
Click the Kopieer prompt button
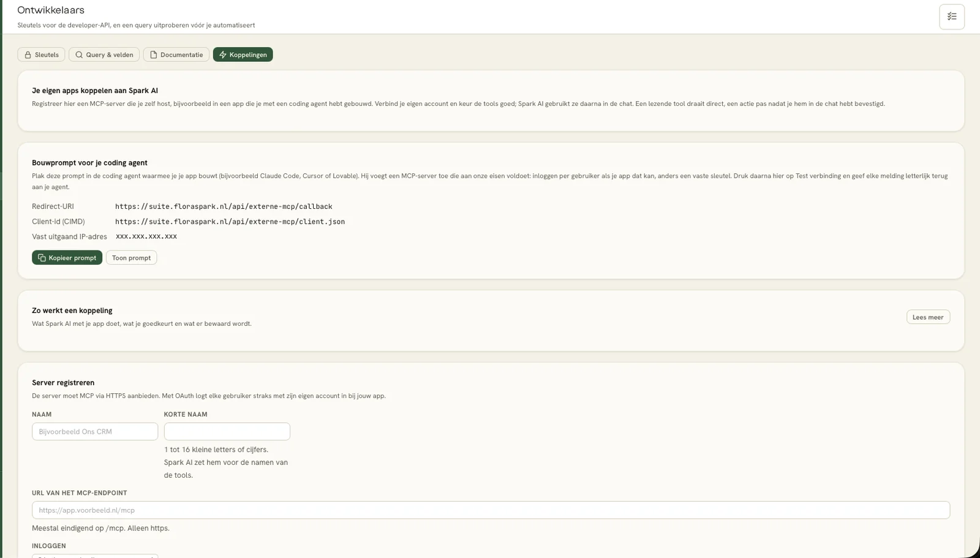click(x=67, y=258)
